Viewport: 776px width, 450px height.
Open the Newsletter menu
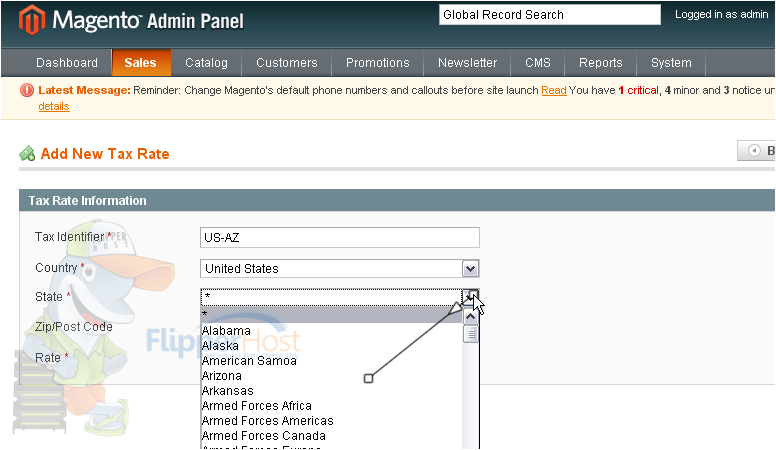tap(467, 63)
